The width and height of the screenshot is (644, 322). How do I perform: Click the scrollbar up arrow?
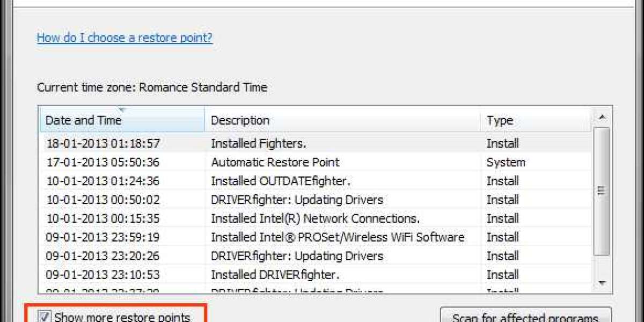pyautogui.click(x=602, y=116)
